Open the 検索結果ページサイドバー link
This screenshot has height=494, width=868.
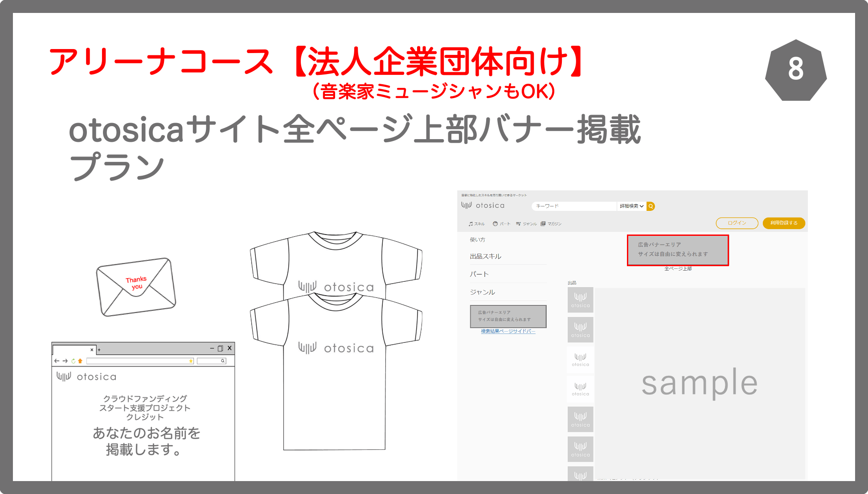(x=508, y=331)
